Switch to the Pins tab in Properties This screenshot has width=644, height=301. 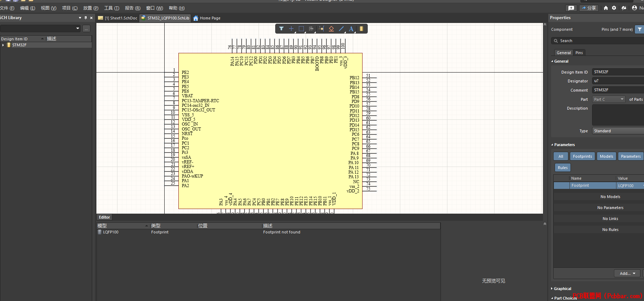(x=579, y=53)
